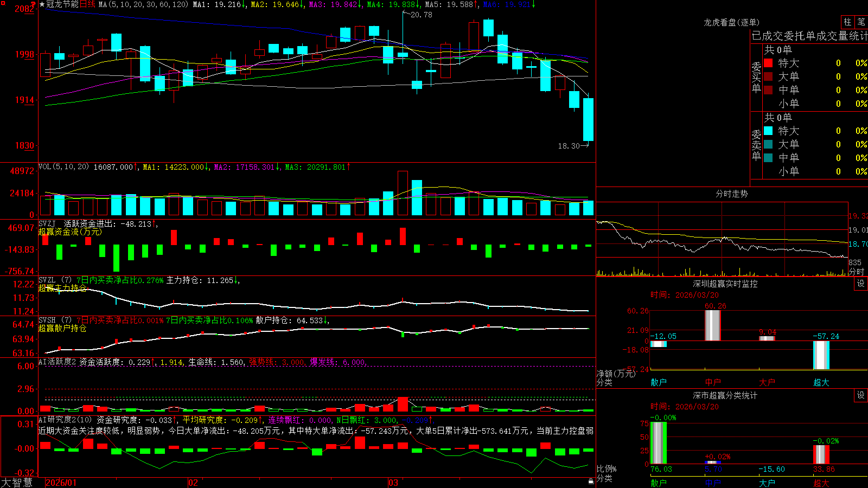Viewport: 868px width, 488px height.
Task: Click the 龙虎看盘(逐单) panel title
Action: (x=732, y=22)
